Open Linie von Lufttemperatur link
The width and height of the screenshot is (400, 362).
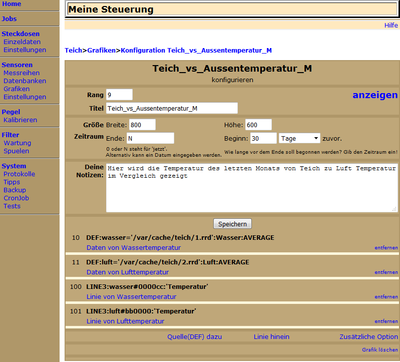click(x=125, y=321)
